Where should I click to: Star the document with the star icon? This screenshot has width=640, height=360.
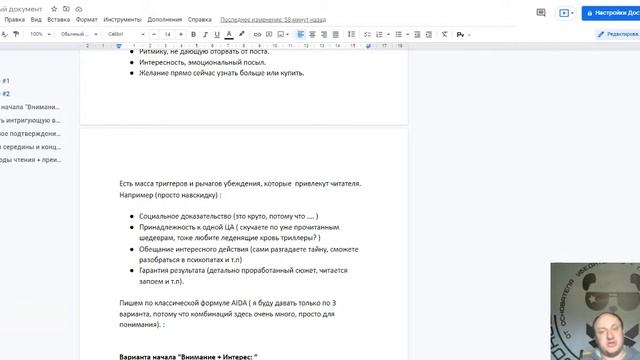click(x=54, y=9)
